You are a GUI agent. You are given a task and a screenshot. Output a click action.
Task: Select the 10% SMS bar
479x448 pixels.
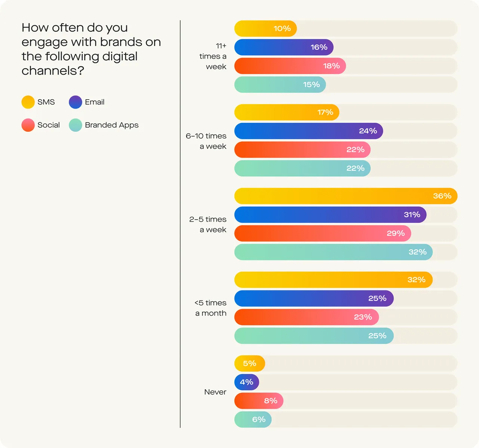(x=266, y=28)
